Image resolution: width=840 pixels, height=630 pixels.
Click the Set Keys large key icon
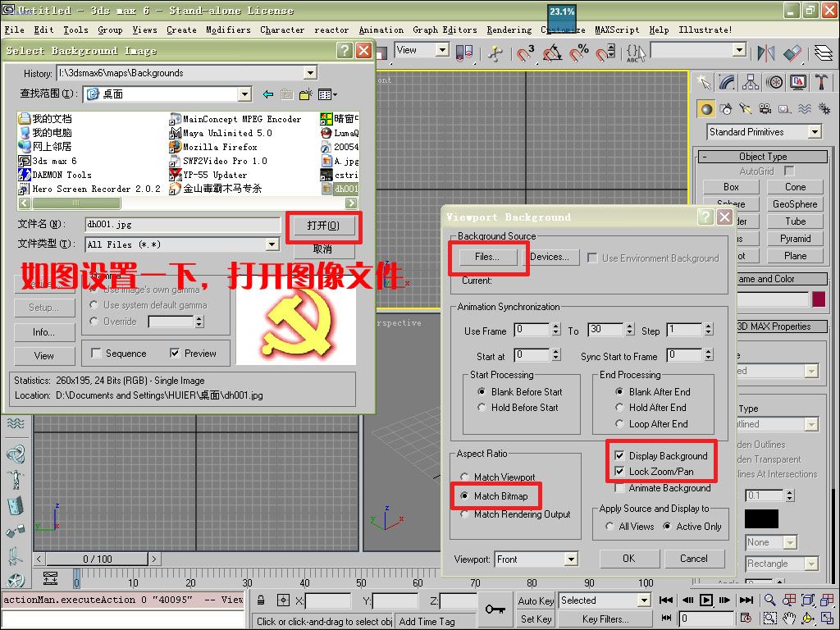pos(495,609)
